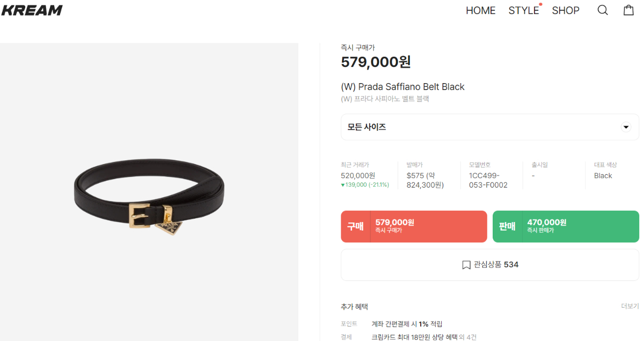Open the SHOP menu
The width and height of the screenshot is (644, 341).
[566, 10]
